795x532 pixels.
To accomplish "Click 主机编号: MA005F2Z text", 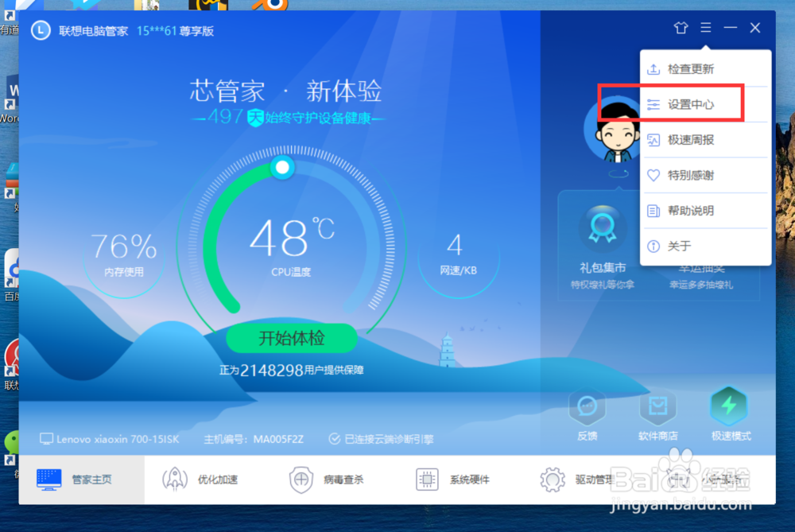I will [254, 439].
